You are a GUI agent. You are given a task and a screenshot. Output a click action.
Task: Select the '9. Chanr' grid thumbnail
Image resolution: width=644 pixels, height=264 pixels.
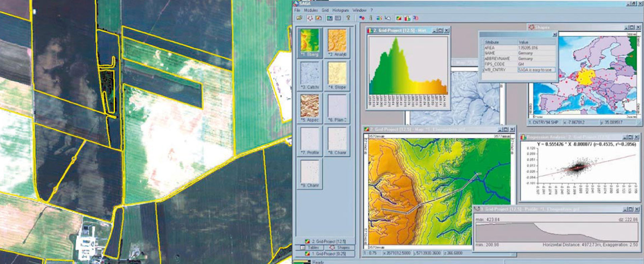[310, 174]
